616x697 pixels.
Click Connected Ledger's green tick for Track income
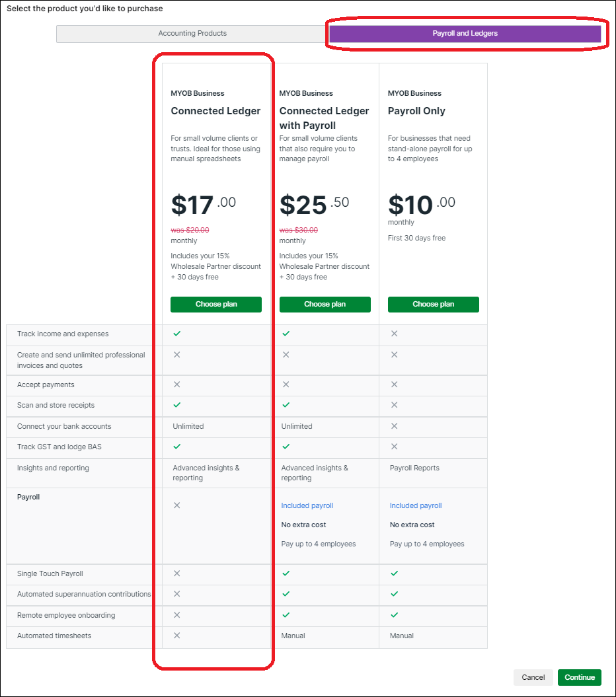click(x=176, y=334)
